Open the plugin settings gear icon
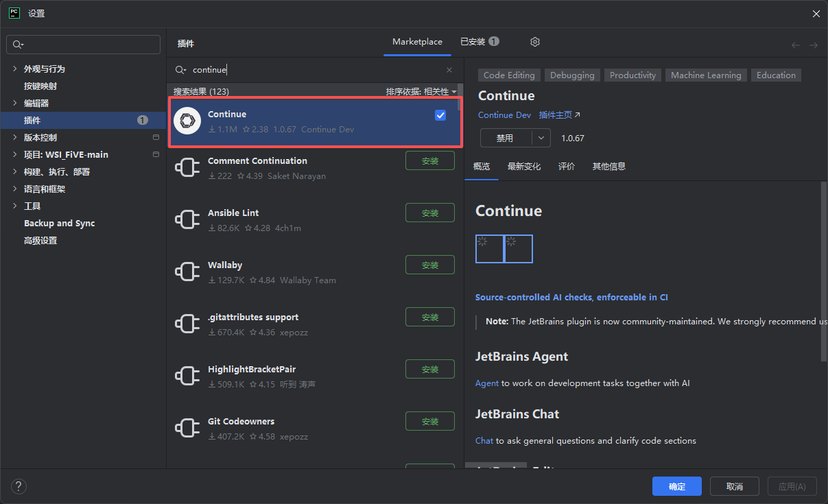 [535, 42]
